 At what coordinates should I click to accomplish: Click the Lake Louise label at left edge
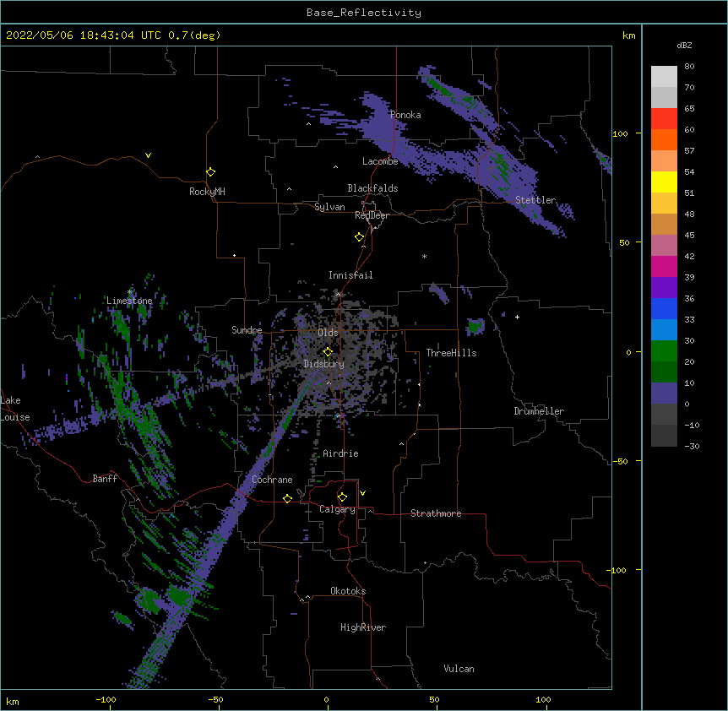click(x=15, y=409)
